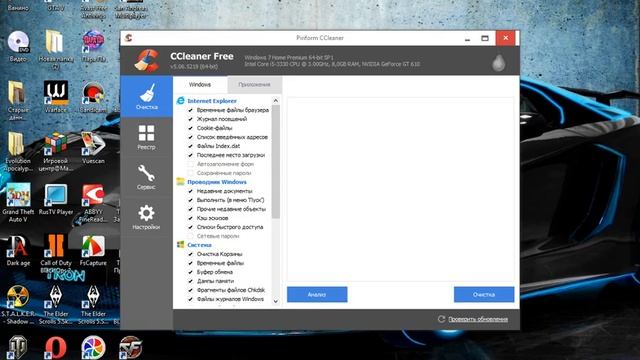Click the blue Очистка button at bottom right
Image resolution: width=640 pixels, height=360 pixels.
484,294
